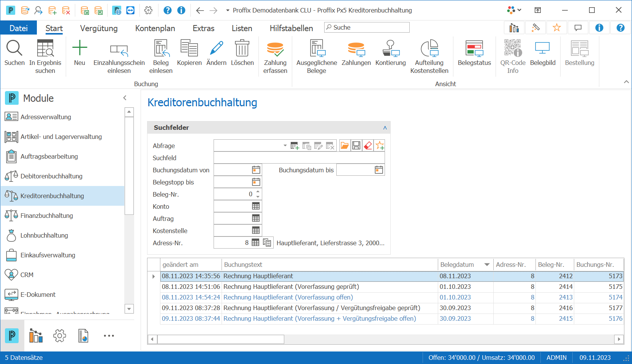
Task: Click Zahlung erfassen ribbon icon
Action: click(x=275, y=49)
